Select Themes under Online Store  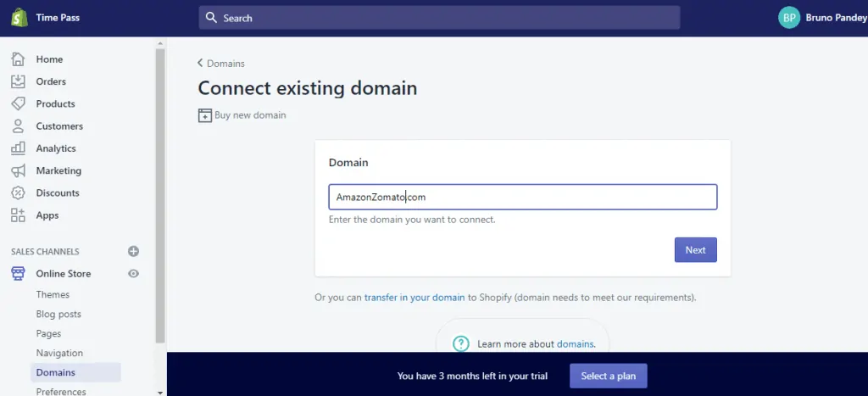53,294
